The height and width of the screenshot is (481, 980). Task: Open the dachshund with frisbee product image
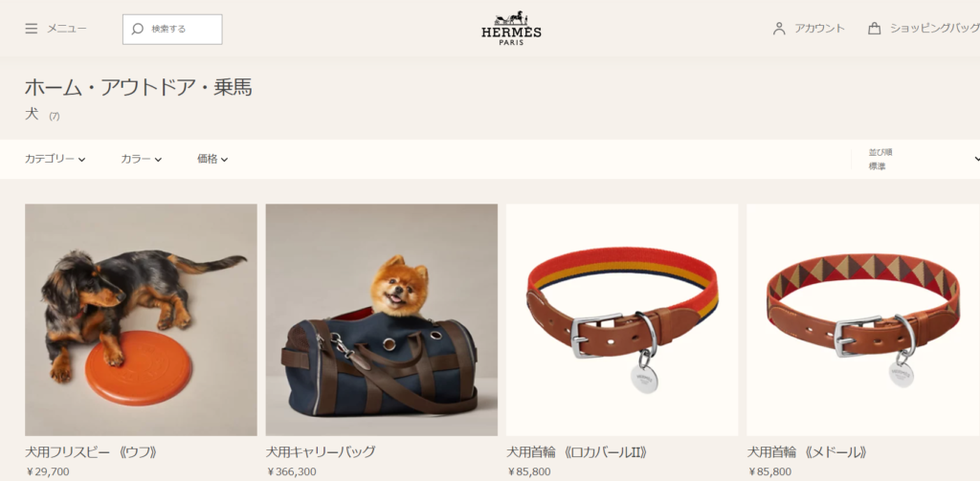[141, 319]
